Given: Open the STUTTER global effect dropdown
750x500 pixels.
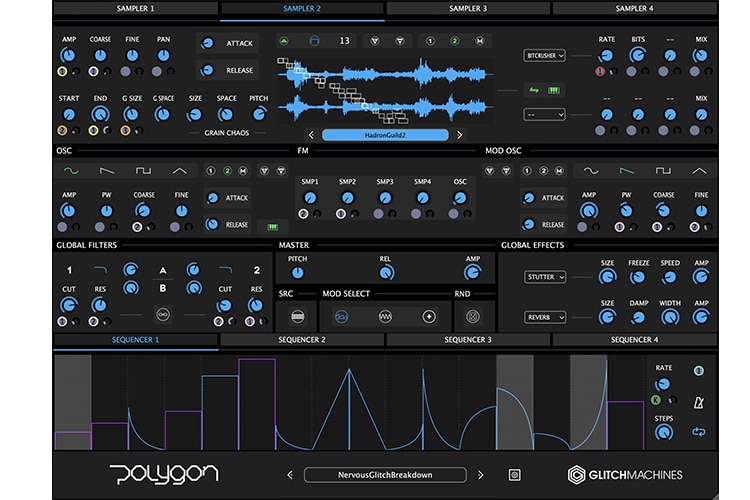Looking at the screenshot, I should (545, 277).
